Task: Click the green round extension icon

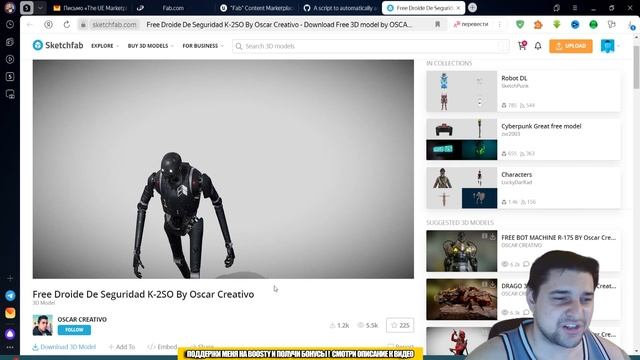Action: [x=593, y=24]
